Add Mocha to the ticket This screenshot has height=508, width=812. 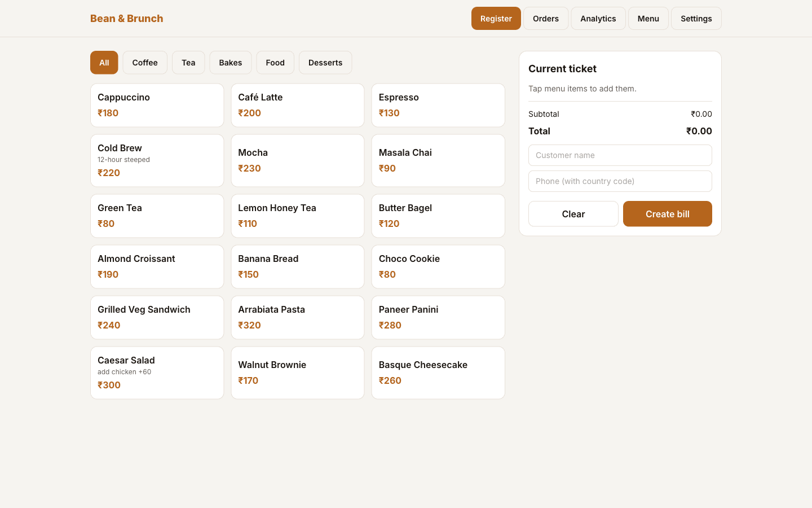pyautogui.click(x=298, y=161)
